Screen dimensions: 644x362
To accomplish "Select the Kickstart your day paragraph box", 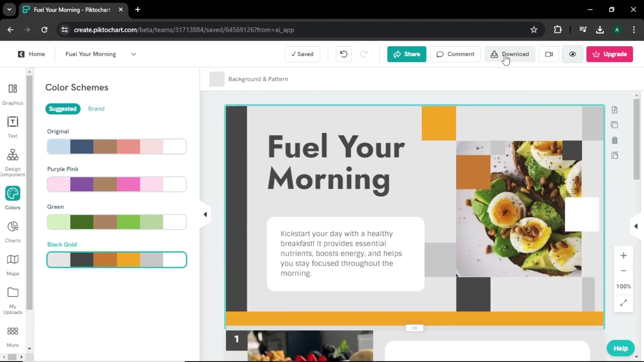I will point(345,254).
